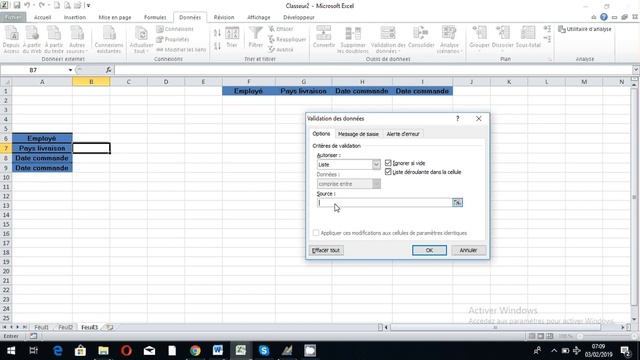This screenshot has height=360, width=640.
Task: Click the Undo icon in quick access toolbar
Action: coord(27,5)
